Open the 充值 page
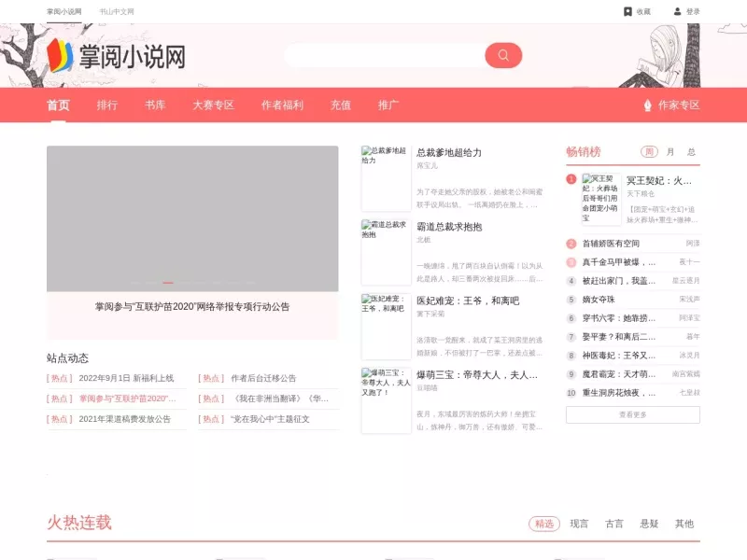Image resolution: width=747 pixels, height=560 pixels. (341, 105)
